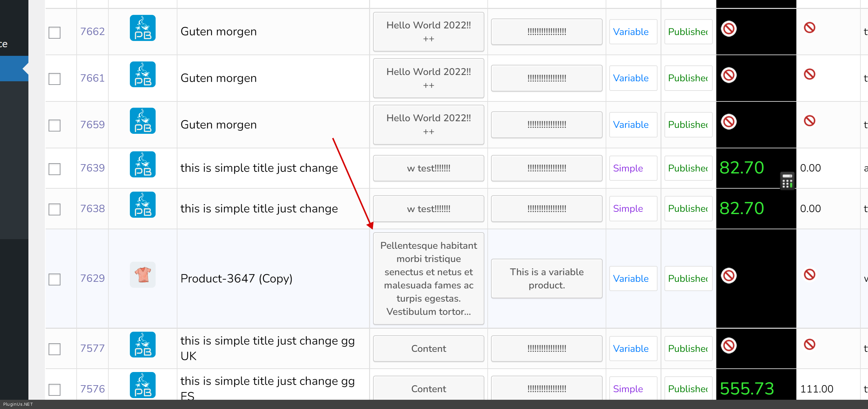Screen dimensions: 868x409
Task: Click the PB thumbnail for product 7662
Action: tap(142, 28)
